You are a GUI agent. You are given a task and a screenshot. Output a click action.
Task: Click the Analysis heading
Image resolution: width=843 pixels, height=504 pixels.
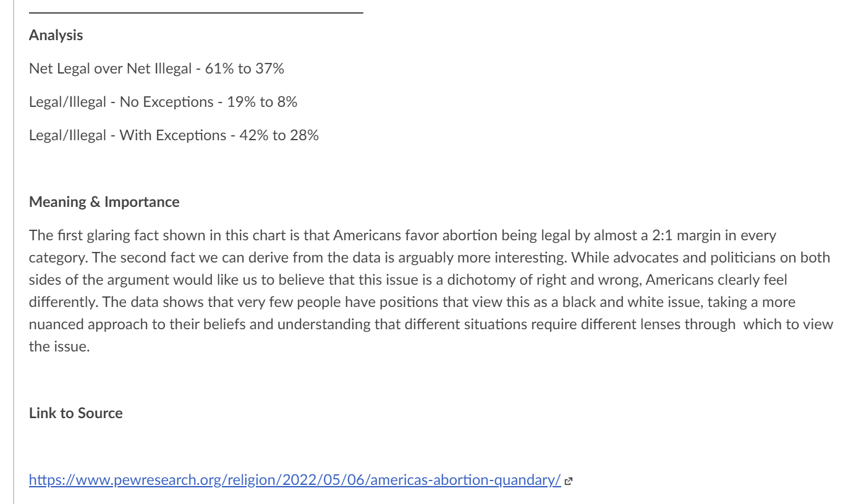point(56,35)
